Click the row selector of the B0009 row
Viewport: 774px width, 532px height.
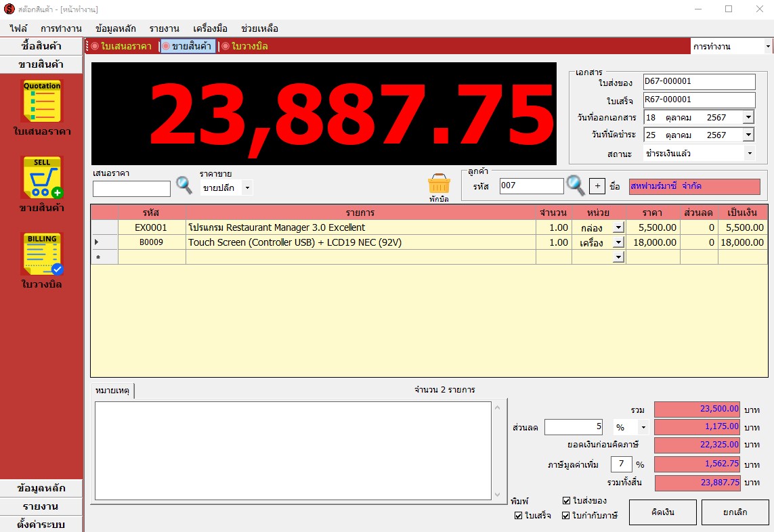(x=104, y=242)
